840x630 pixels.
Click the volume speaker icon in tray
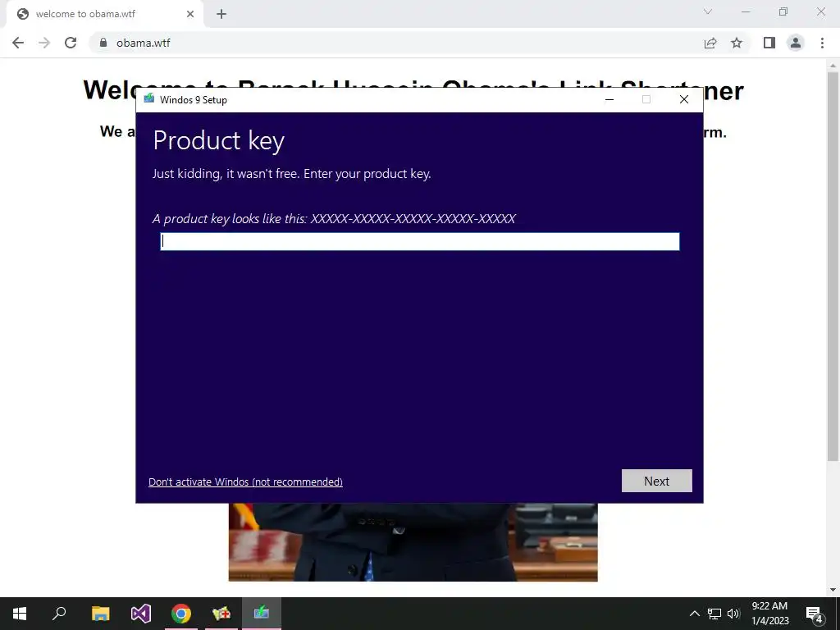(733, 614)
